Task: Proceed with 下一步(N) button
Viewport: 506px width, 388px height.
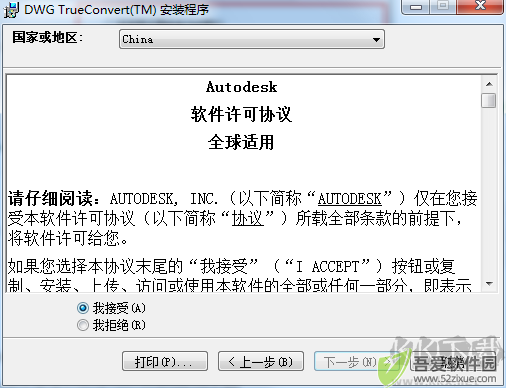Action: (x=357, y=361)
